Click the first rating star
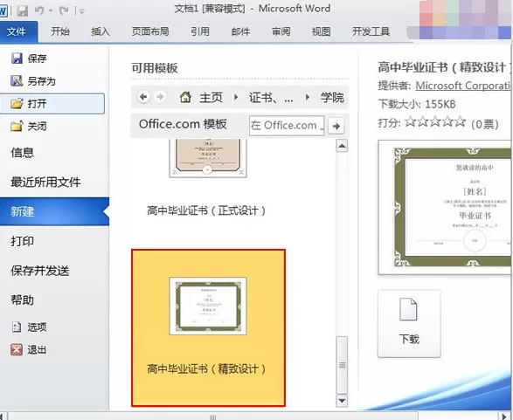513x420 pixels. 410,122
